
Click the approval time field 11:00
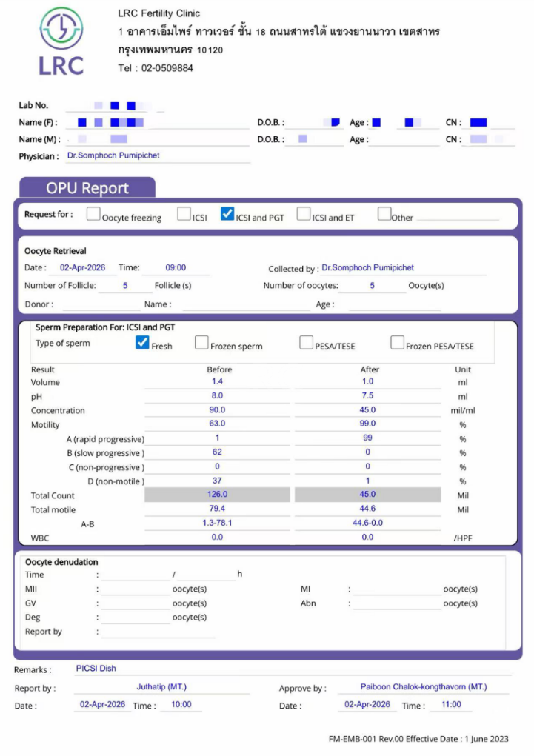click(x=451, y=705)
